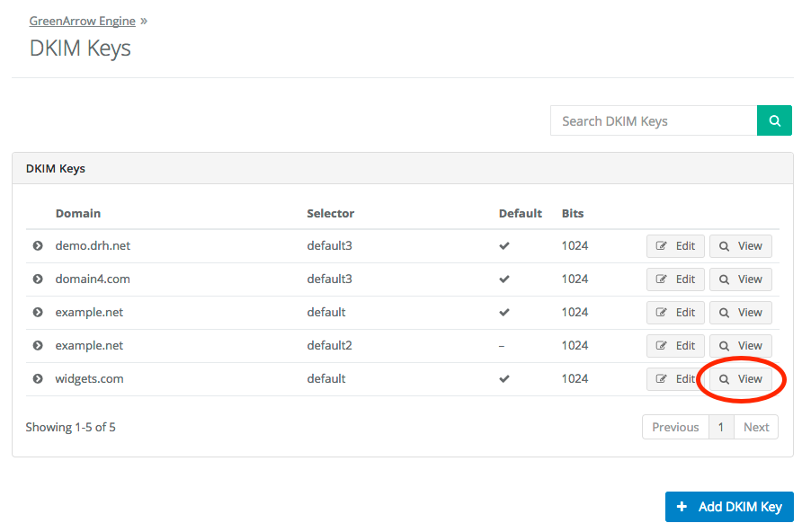This screenshot has width=802, height=532.
Task: Go to the Previous page
Action: (675, 427)
